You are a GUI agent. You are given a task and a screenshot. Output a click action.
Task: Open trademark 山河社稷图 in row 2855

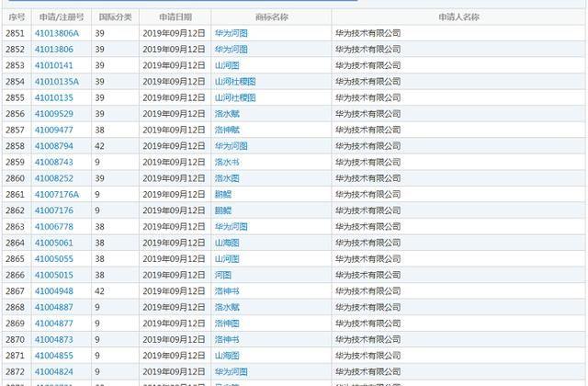tap(235, 98)
